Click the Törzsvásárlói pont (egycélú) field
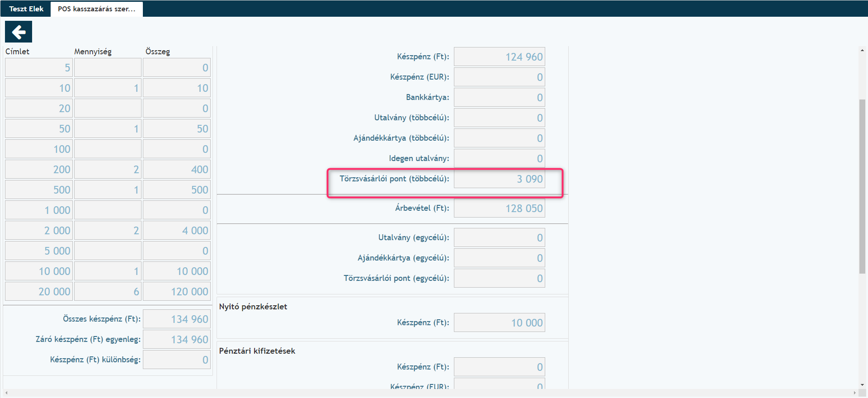 tap(500, 279)
